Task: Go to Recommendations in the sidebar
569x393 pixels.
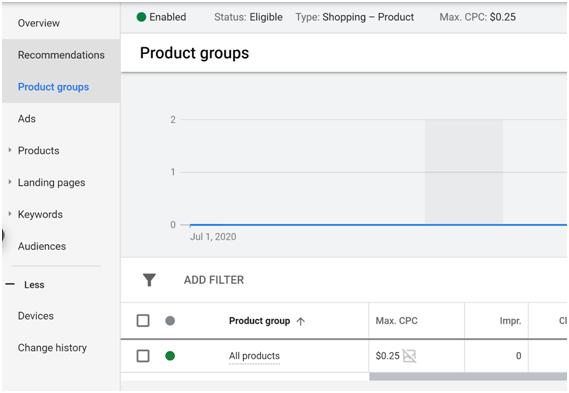Action: [x=61, y=55]
